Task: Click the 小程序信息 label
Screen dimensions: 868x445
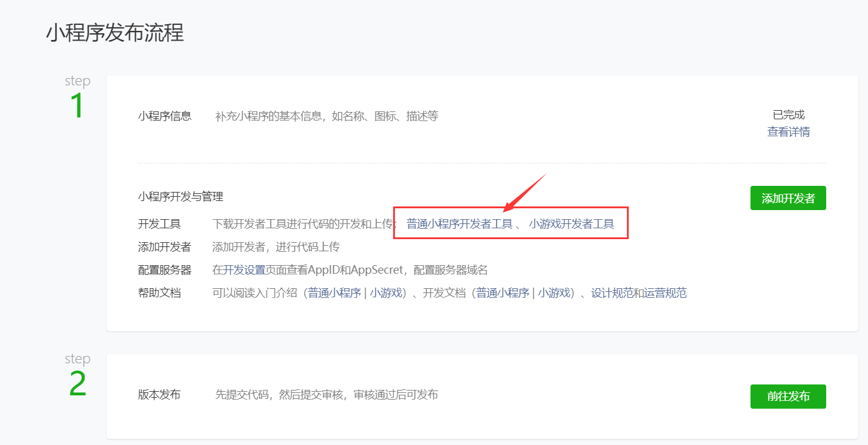Action: (x=165, y=116)
